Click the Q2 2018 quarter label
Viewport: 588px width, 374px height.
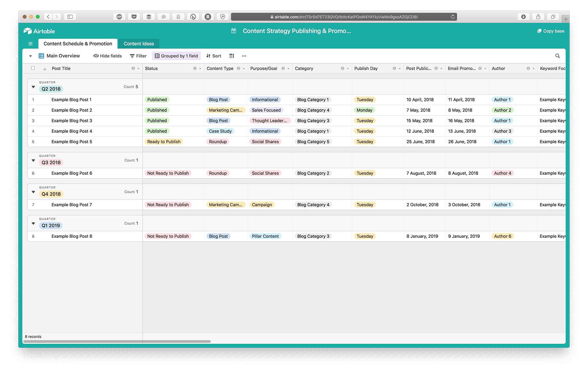click(51, 89)
